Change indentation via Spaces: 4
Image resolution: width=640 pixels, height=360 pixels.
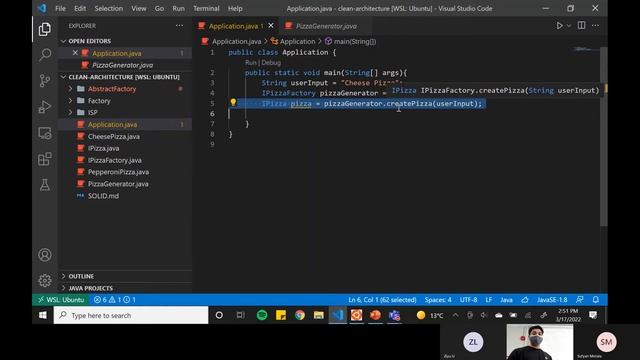[438, 300]
